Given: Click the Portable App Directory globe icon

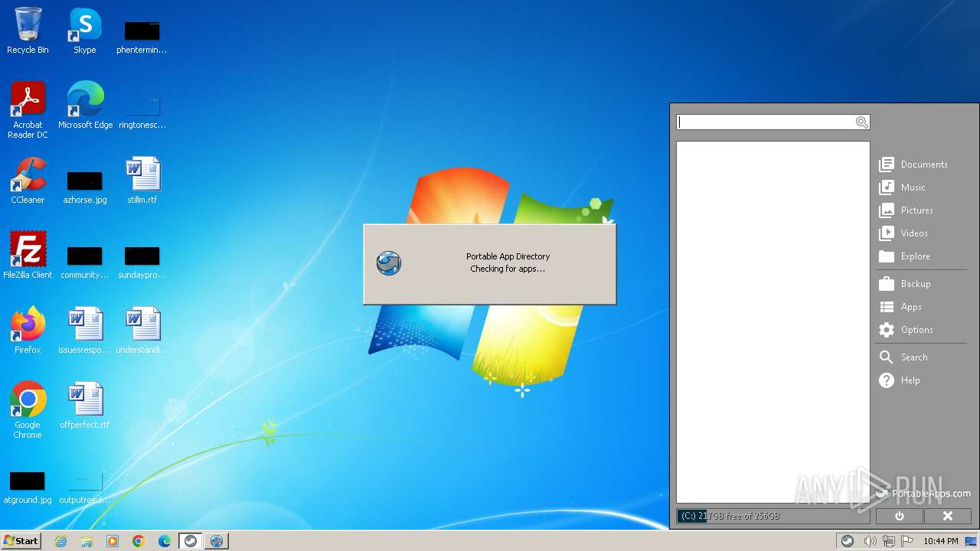Looking at the screenshot, I should [389, 263].
